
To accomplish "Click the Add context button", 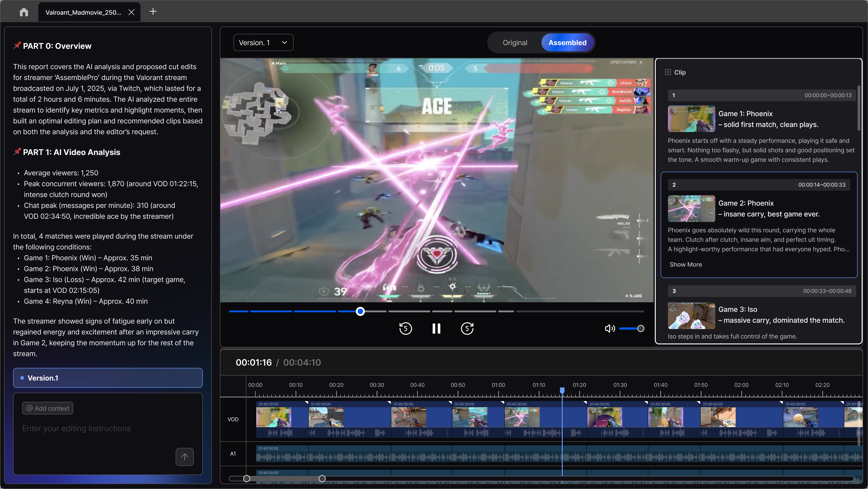I will coord(47,408).
